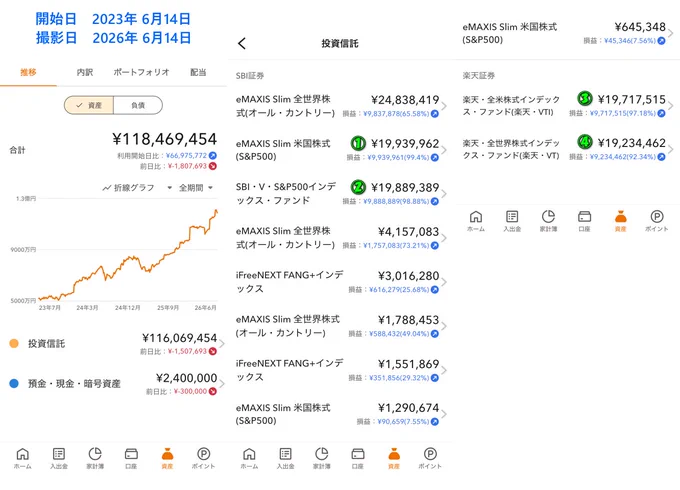Viewport: 680px width, 490px height.
Task: Tap 口座 icon below the SBI証券 fund list
Action: [358, 454]
